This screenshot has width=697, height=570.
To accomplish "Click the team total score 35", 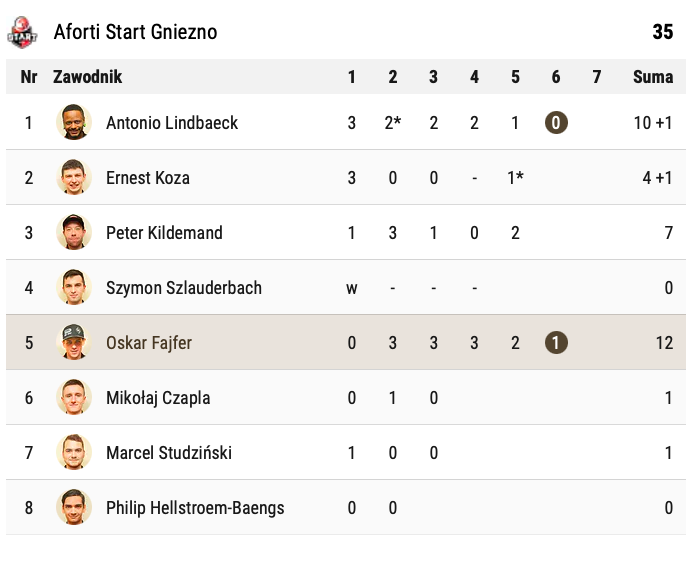I will coord(663,32).
